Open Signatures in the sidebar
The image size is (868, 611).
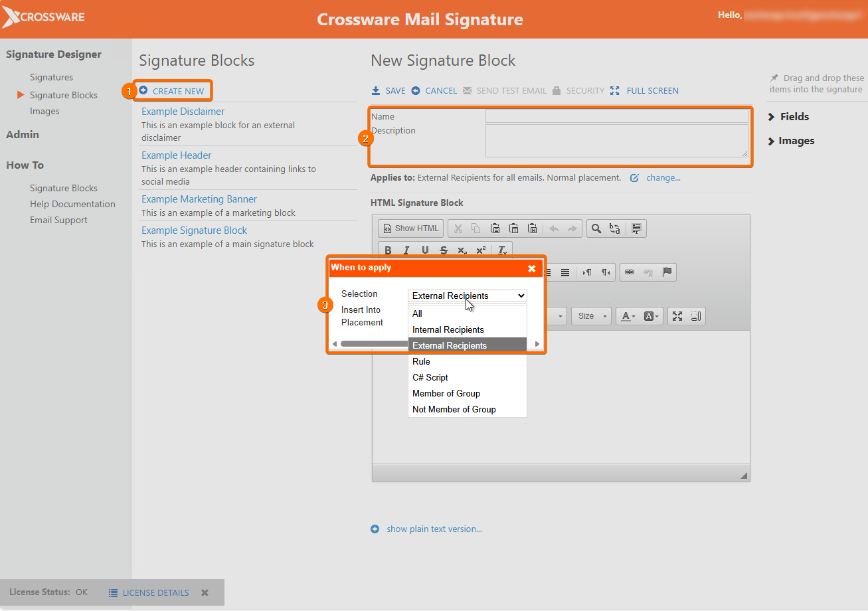[x=51, y=78]
